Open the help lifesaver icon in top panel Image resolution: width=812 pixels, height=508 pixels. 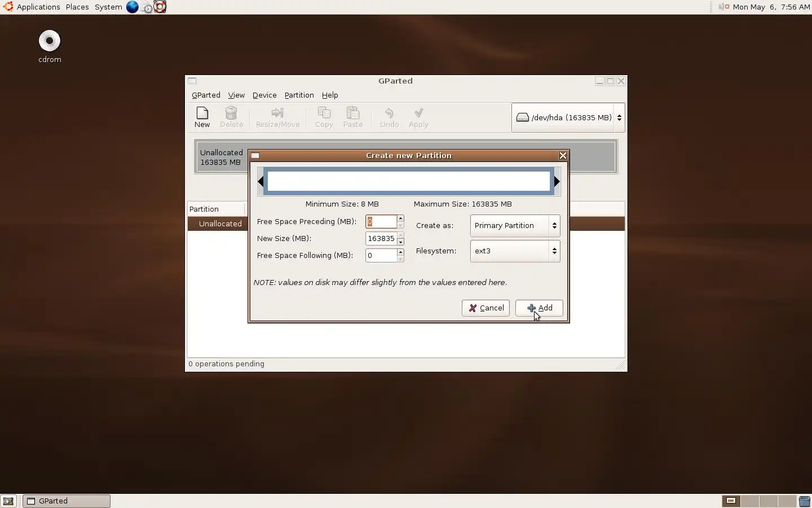pos(160,7)
